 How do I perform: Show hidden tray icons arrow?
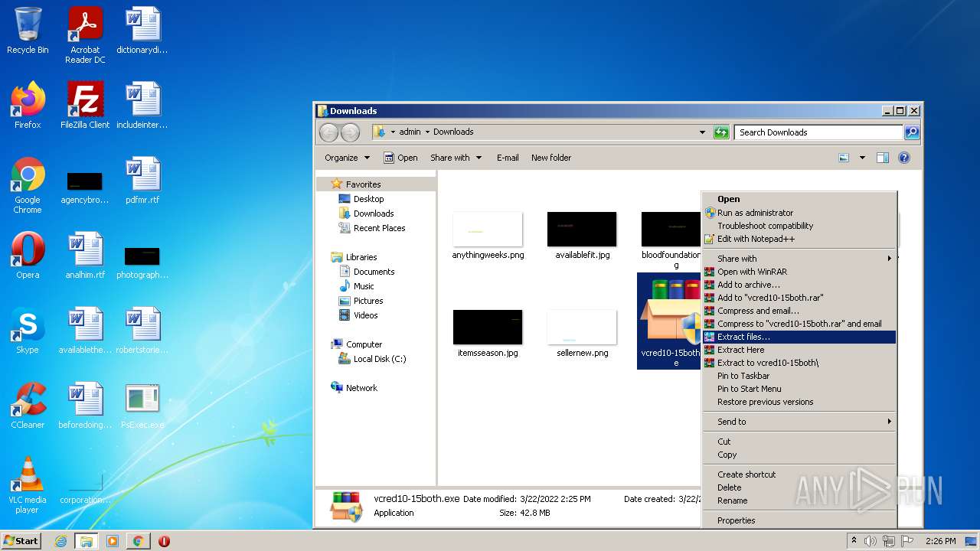point(853,541)
